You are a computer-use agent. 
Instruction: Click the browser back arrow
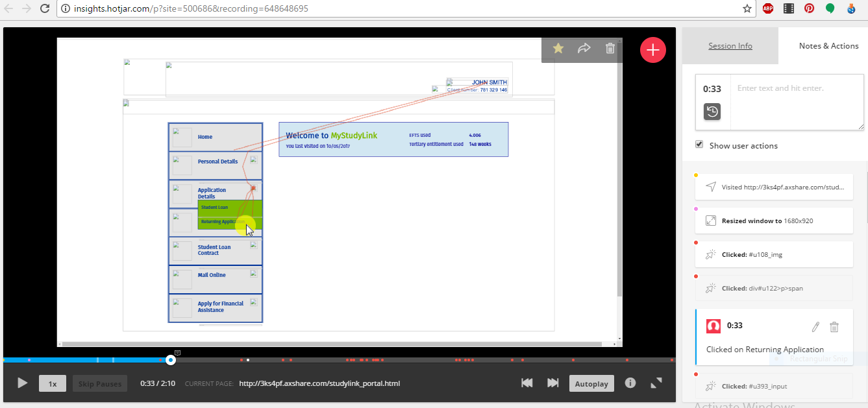(8, 8)
